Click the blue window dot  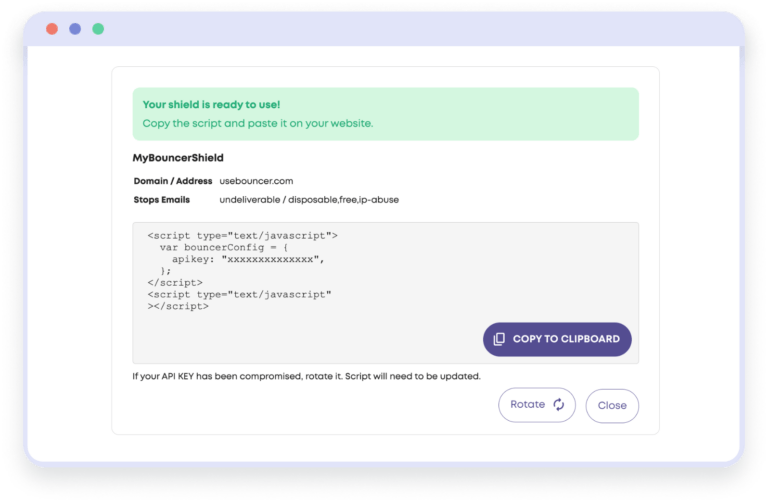75,29
